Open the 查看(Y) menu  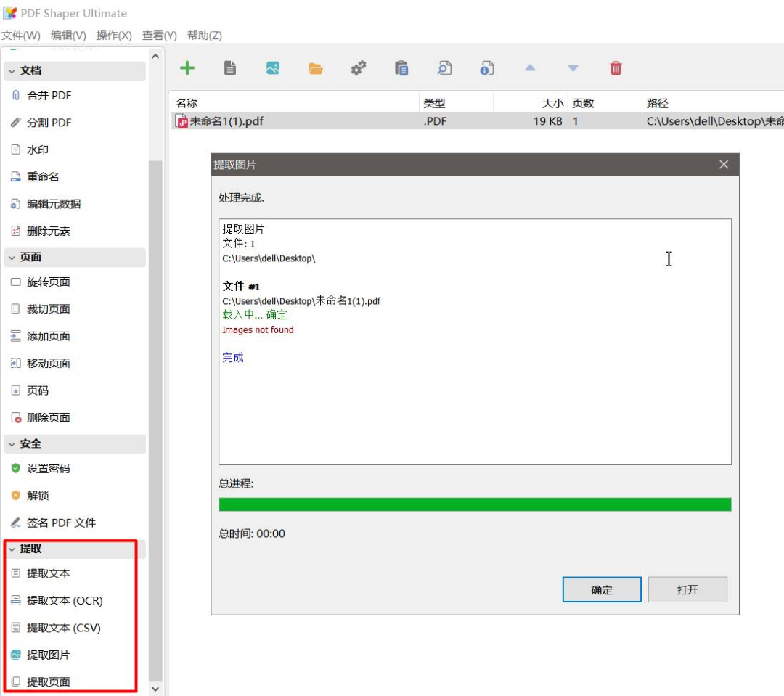click(160, 36)
